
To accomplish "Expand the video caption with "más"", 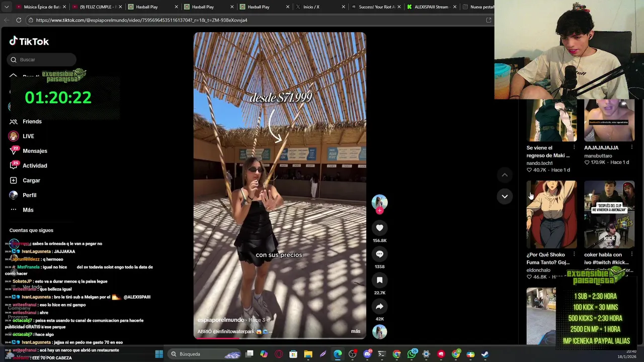I will pos(356,331).
